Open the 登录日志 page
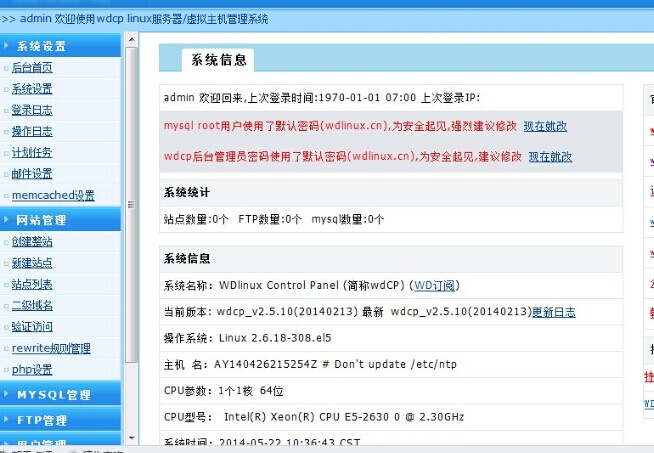The width and height of the screenshot is (654, 453). 32,110
